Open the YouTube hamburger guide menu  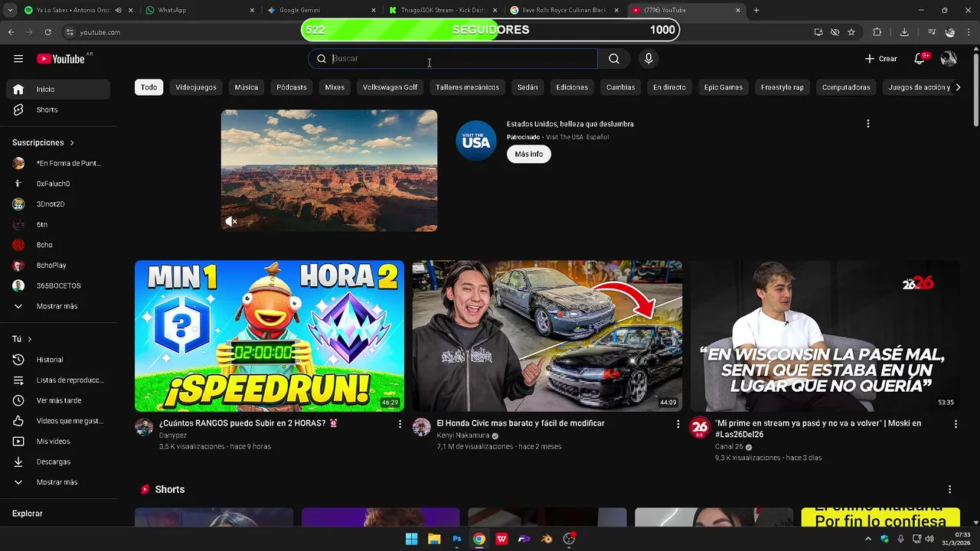click(18, 59)
